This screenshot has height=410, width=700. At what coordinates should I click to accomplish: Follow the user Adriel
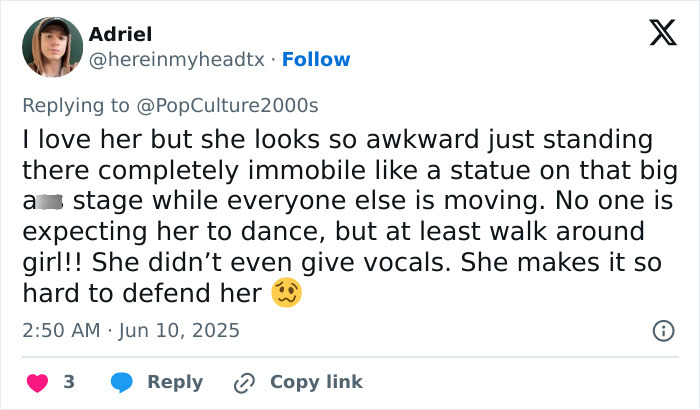point(316,60)
